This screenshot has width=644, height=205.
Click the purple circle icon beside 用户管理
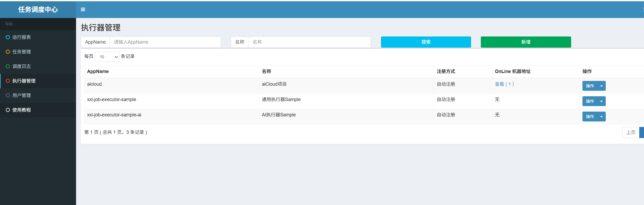coord(8,95)
